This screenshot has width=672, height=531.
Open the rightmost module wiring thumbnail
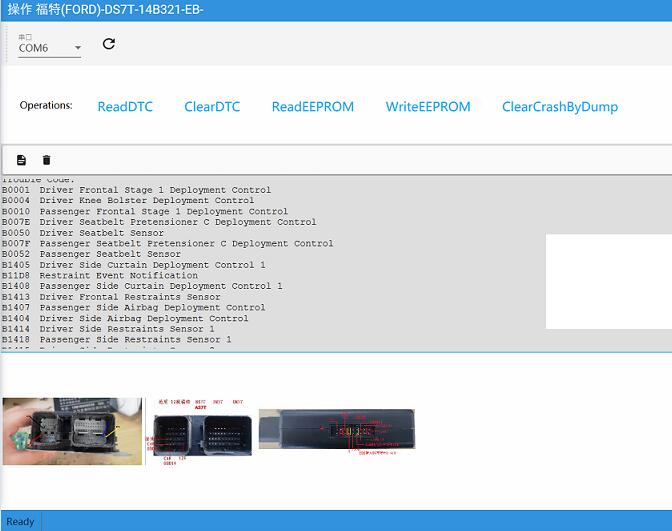tap(336, 431)
